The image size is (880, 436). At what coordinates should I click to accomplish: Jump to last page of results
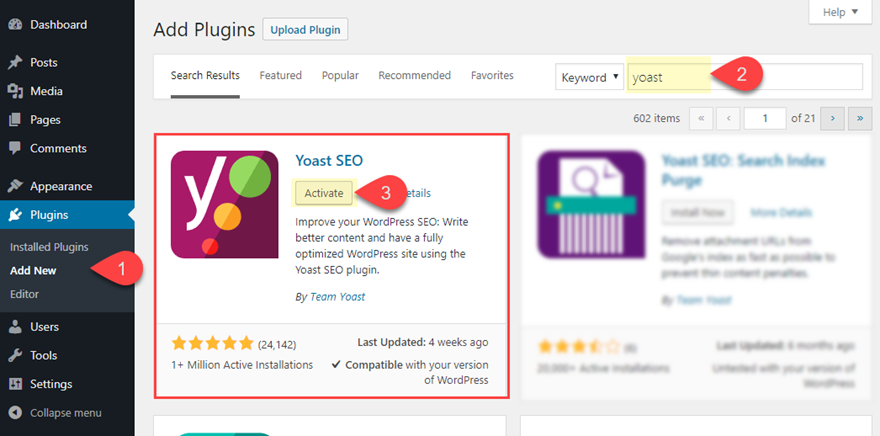coord(859,118)
